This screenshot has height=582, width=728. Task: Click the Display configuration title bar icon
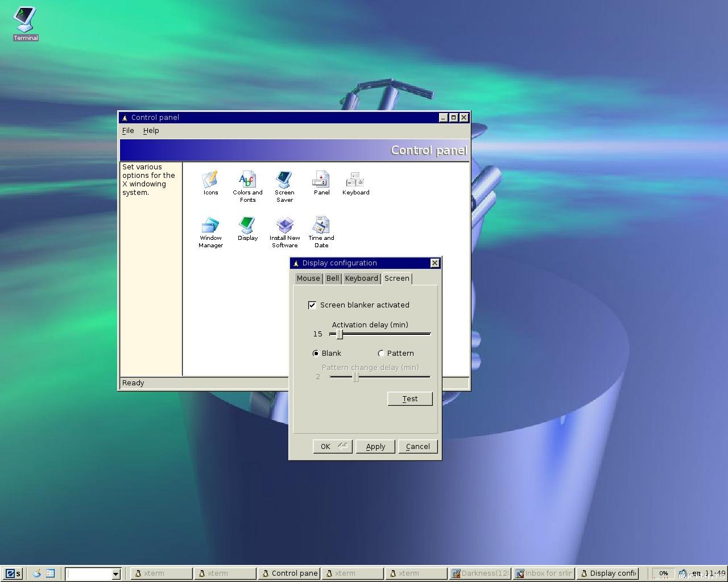point(296,263)
